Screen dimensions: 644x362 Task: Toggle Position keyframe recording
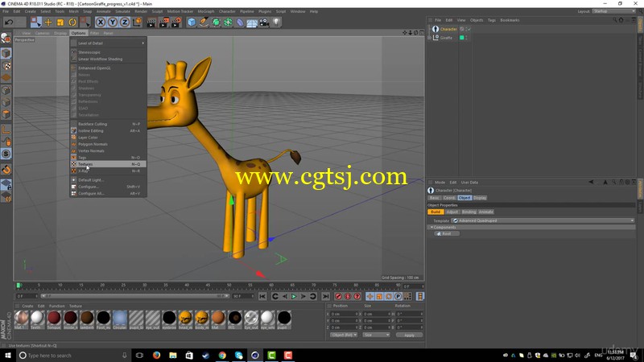tap(369, 296)
